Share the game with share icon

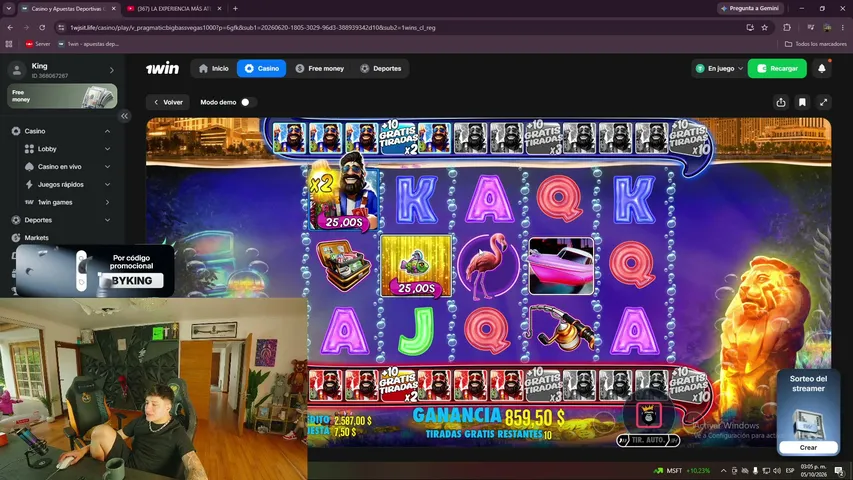point(781,102)
